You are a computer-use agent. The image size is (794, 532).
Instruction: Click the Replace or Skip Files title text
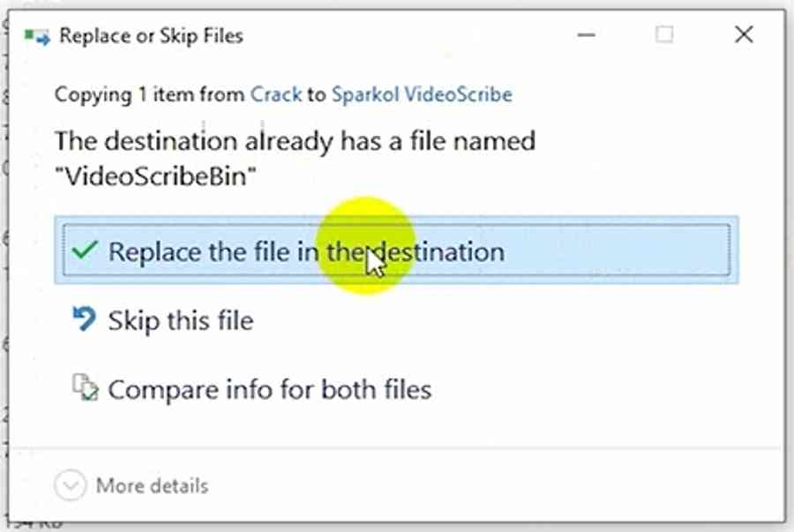151,36
